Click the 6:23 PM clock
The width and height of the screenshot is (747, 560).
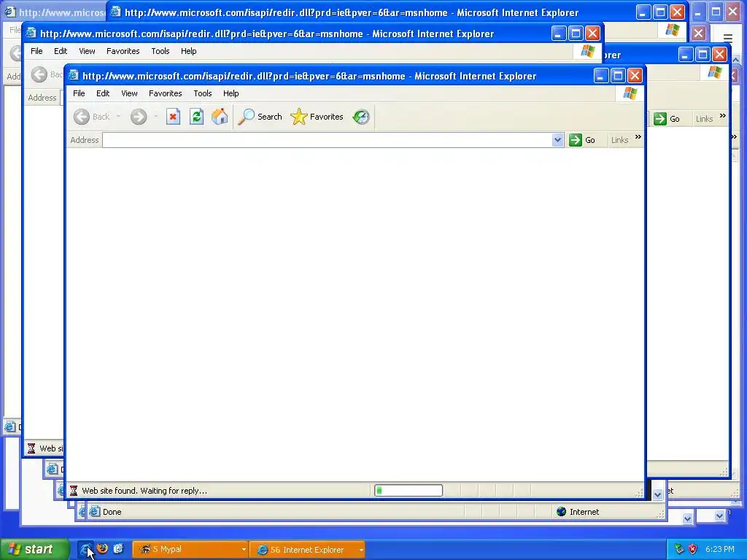point(720,550)
